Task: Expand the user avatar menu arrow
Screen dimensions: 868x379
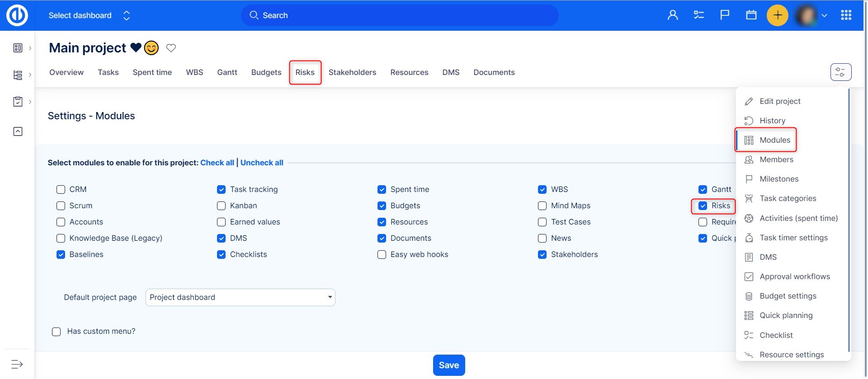Action: coord(824,15)
